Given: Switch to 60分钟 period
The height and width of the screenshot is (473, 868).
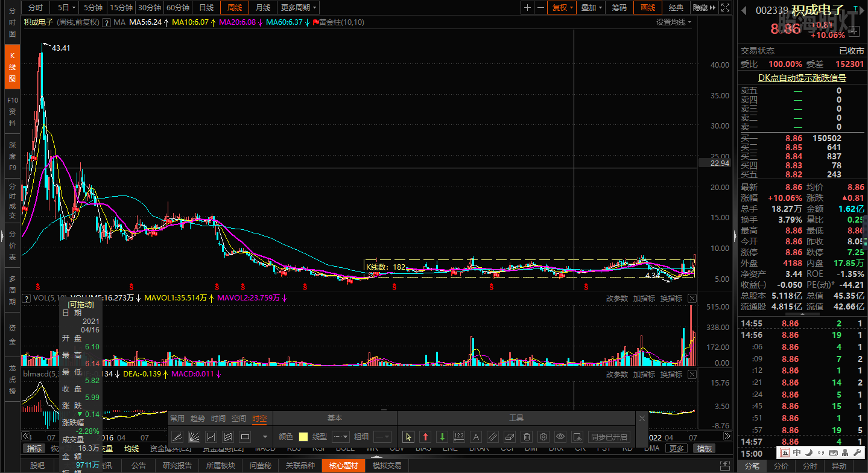Looking at the screenshot, I should tap(178, 8).
